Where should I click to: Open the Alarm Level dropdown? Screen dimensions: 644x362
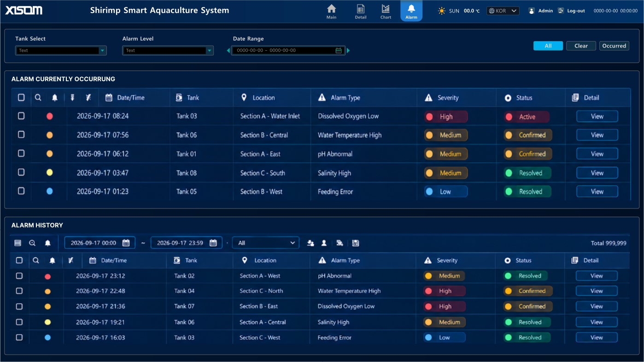click(x=210, y=51)
